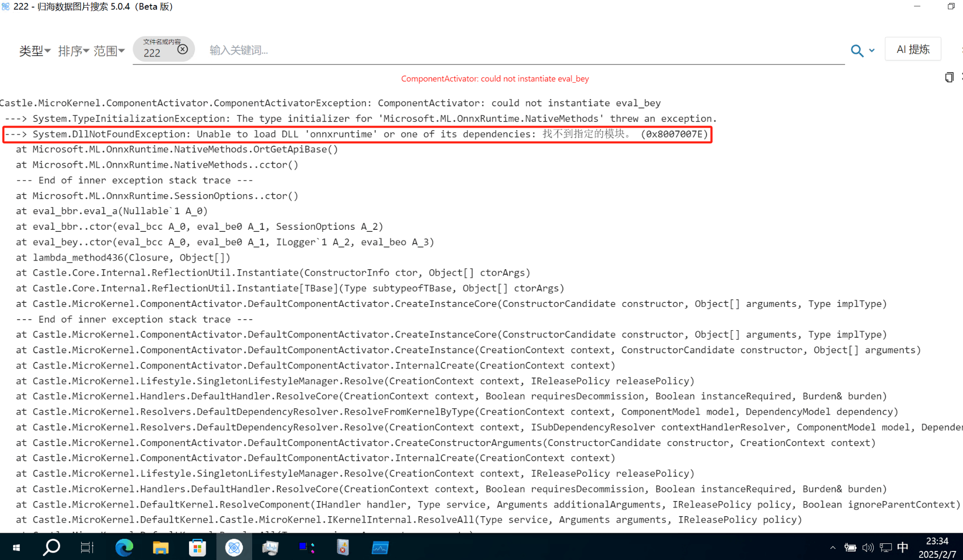Click the clock showing 23:34 in taskbar
The height and width of the screenshot is (560, 963).
[936, 547]
